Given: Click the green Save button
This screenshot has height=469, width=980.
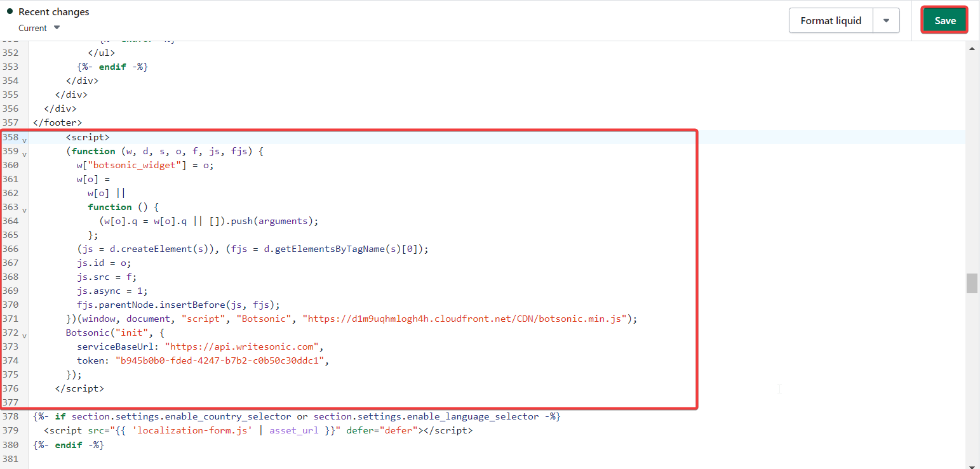Looking at the screenshot, I should [944, 20].
